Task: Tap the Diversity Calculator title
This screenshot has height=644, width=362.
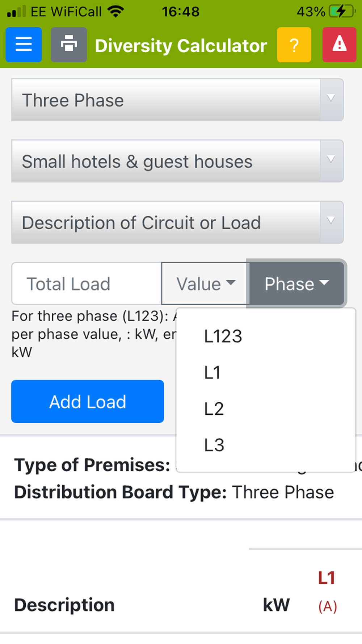Action: point(181,46)
